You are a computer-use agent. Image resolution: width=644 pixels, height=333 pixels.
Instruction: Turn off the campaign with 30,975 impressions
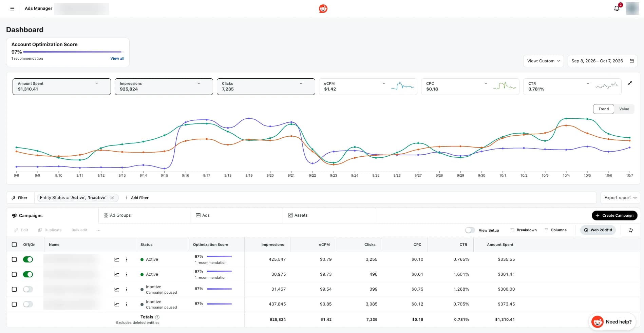tap(28, 274)
